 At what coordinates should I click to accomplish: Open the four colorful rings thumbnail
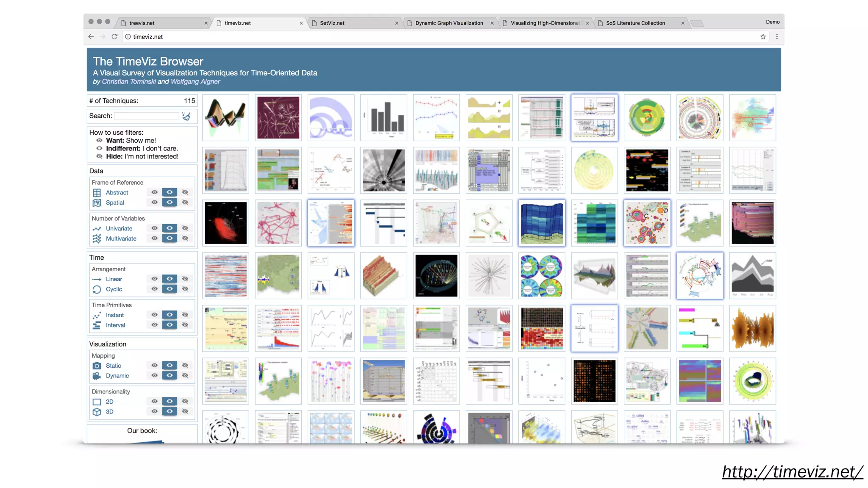542,276
